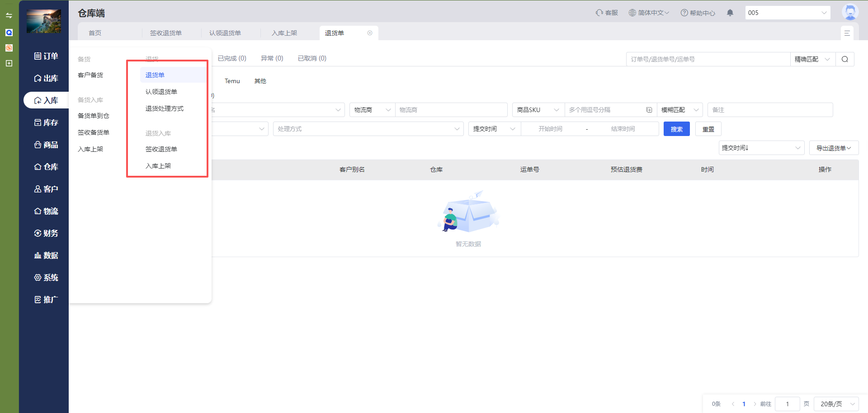Collapse the sidebar with the swap icon
The width and height of the screenshot is (868, 413).
[x=9, y=15]
